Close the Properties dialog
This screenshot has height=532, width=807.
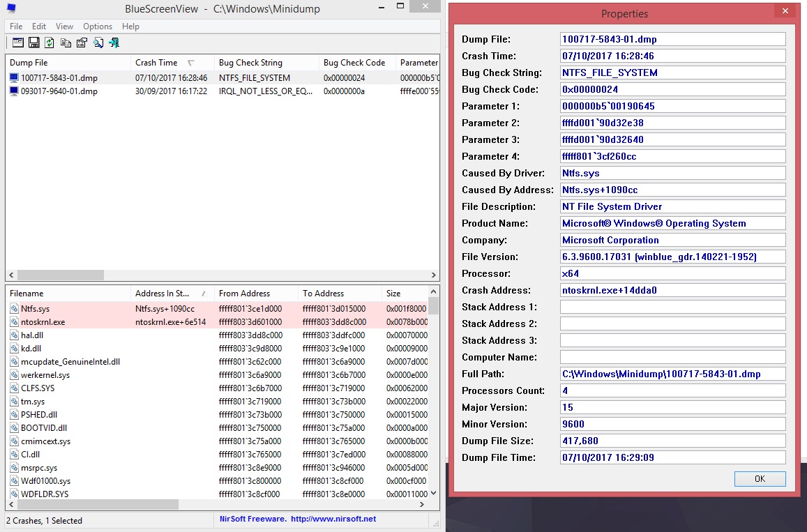(785, 10)
